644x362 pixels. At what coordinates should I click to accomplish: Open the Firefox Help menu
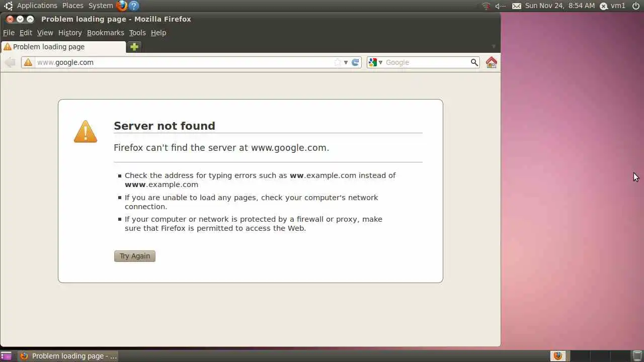coord(158,33)
